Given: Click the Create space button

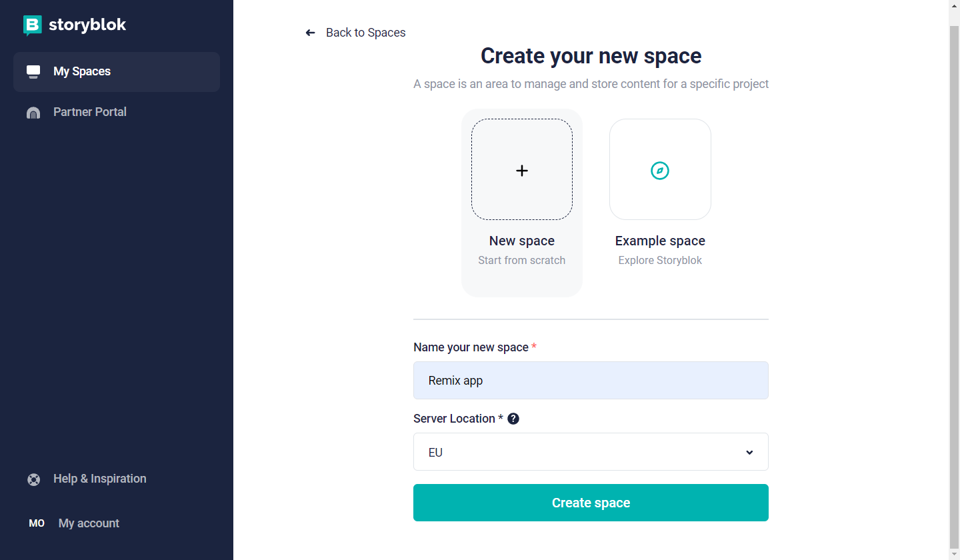Looking at the screenshot, I should click(x=591, y=503).
